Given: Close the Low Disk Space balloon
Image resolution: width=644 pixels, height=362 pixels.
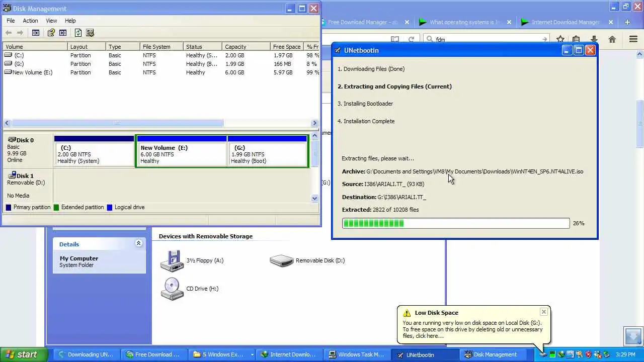Looking at the screenshot, I should pyautogui.click(x=544, y=312).
